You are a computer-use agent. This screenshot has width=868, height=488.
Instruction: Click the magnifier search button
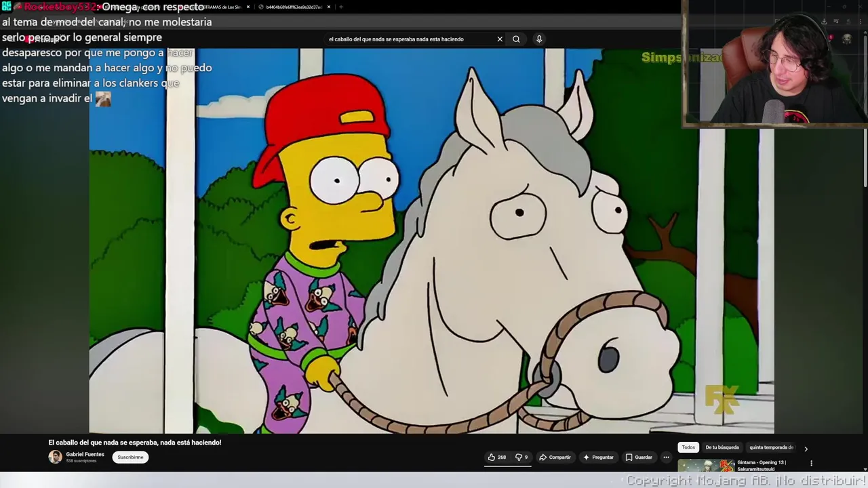coord(516,39)
